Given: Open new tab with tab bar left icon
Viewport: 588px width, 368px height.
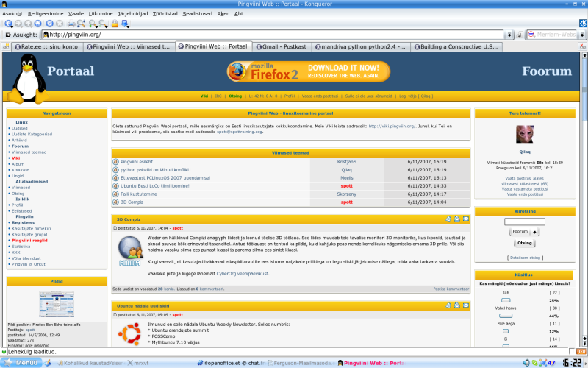Looking at the screenshot, I should point(6,46).
